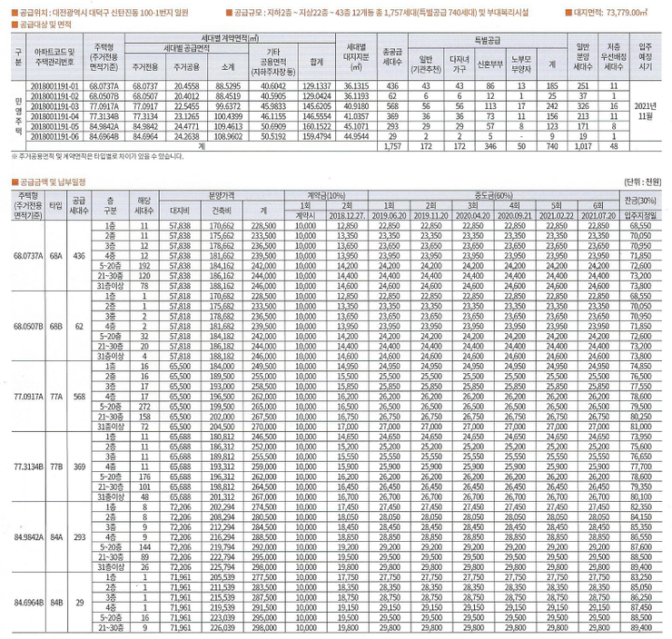Click the 1,017 general sale total
Viewport: 672px width, 639px height.
pos(582,146)
